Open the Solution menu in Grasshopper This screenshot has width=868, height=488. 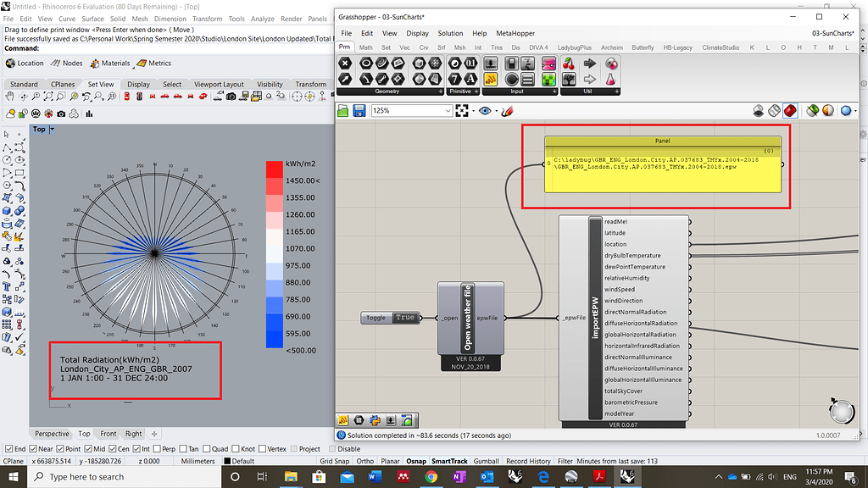tap(450, 33)
